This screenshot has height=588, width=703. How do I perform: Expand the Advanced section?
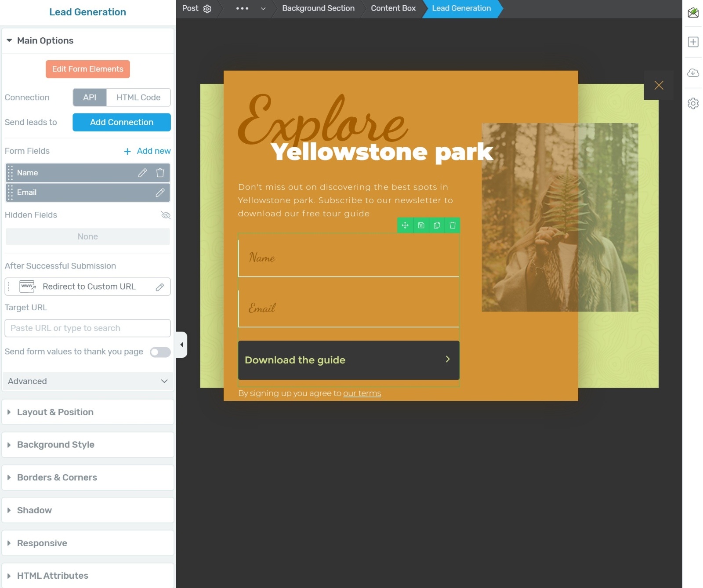(87, 381)
